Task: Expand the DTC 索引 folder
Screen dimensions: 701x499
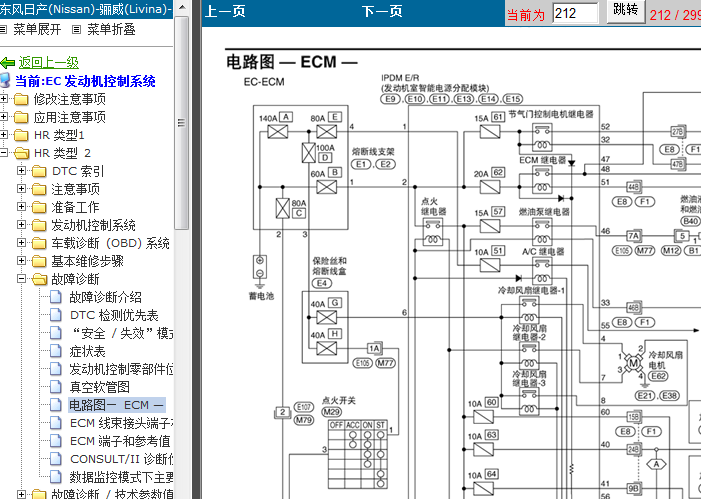Action: pos(21,171)
